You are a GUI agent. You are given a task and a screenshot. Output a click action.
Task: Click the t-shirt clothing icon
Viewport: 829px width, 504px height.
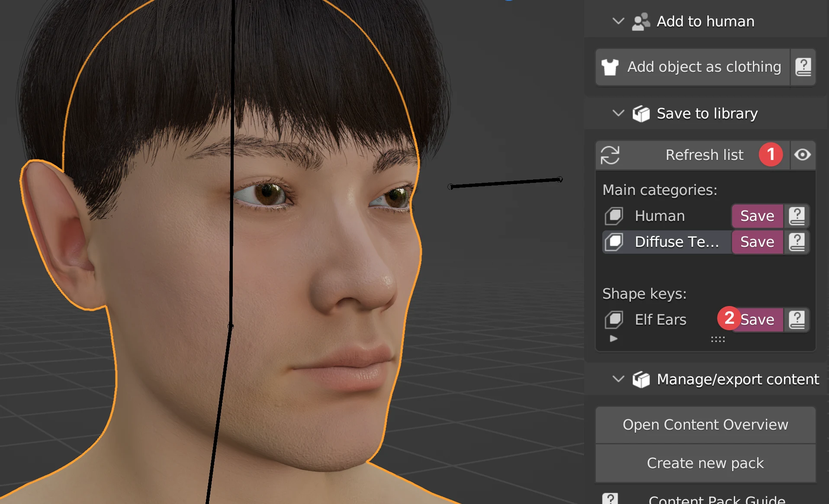tap(610, 67)
